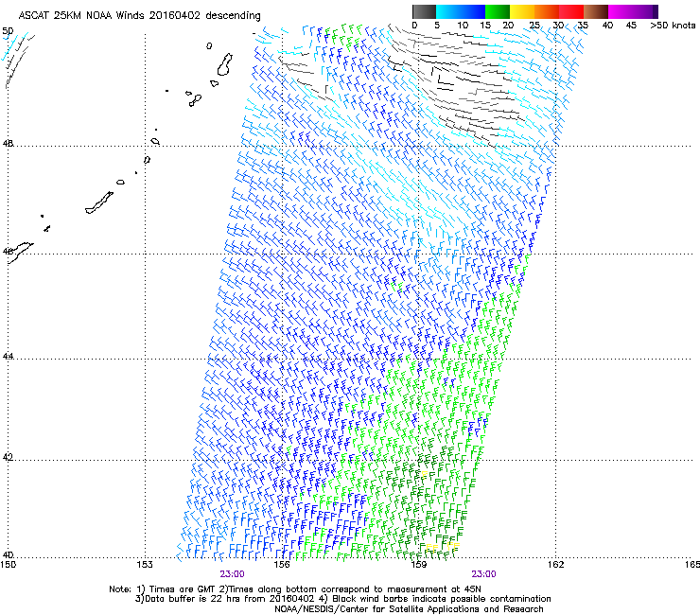The width and height of the screenshot is (700, 615).
Task: Click the longitude axis label '162'
Action: 555,565
